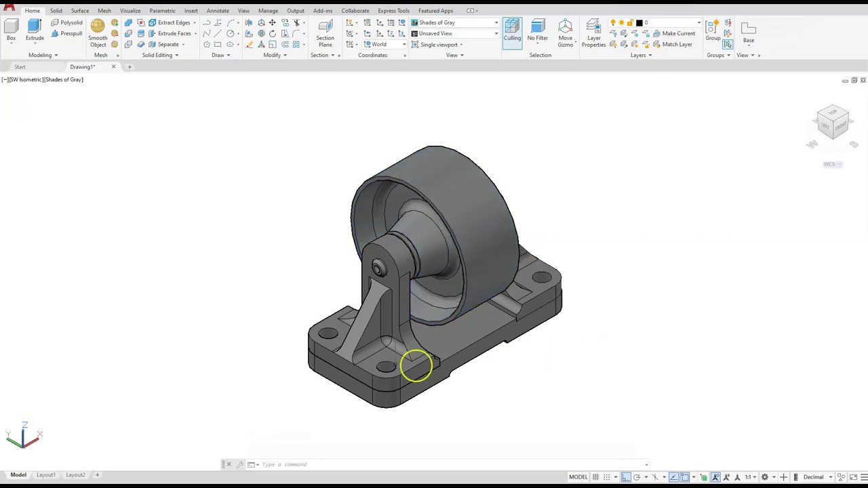Open Layer Properties manager
Screen dimensions: 868x488
click(593, 34)
